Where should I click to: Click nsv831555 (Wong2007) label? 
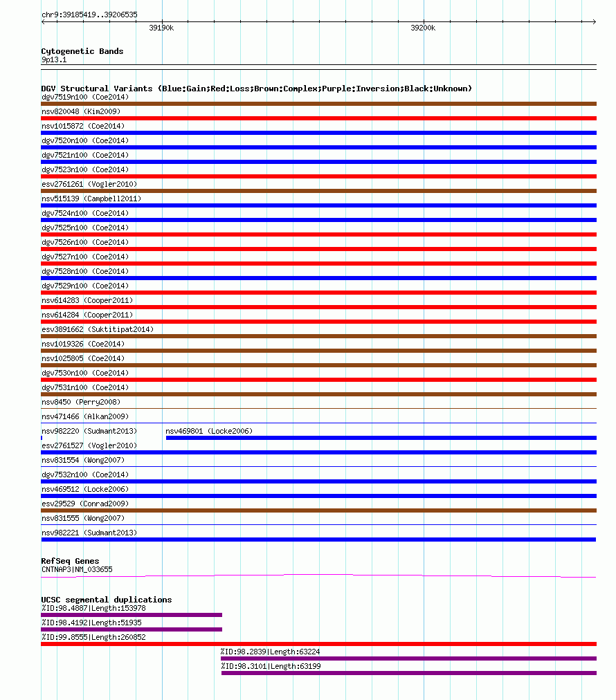click(x=83, y=518)
